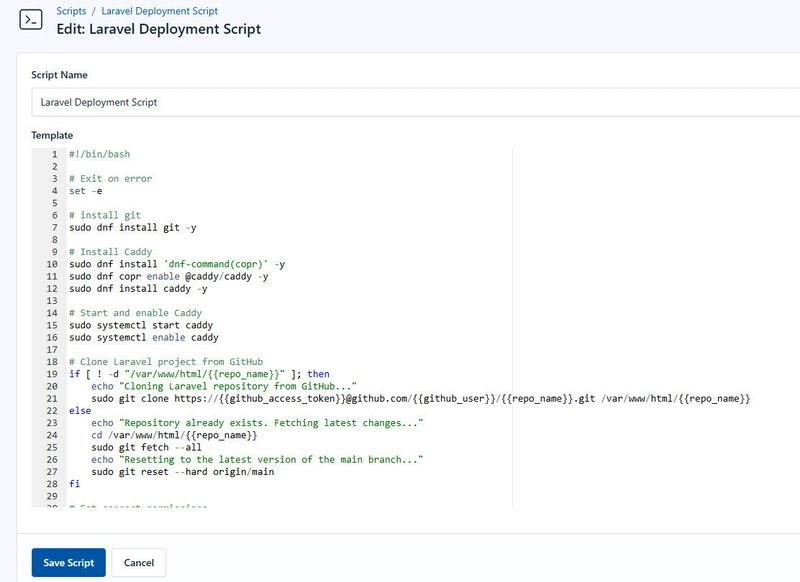Click the '# Install Caddy' comment
The height and width of the screenshot is (582, 800).
[111, 252]
